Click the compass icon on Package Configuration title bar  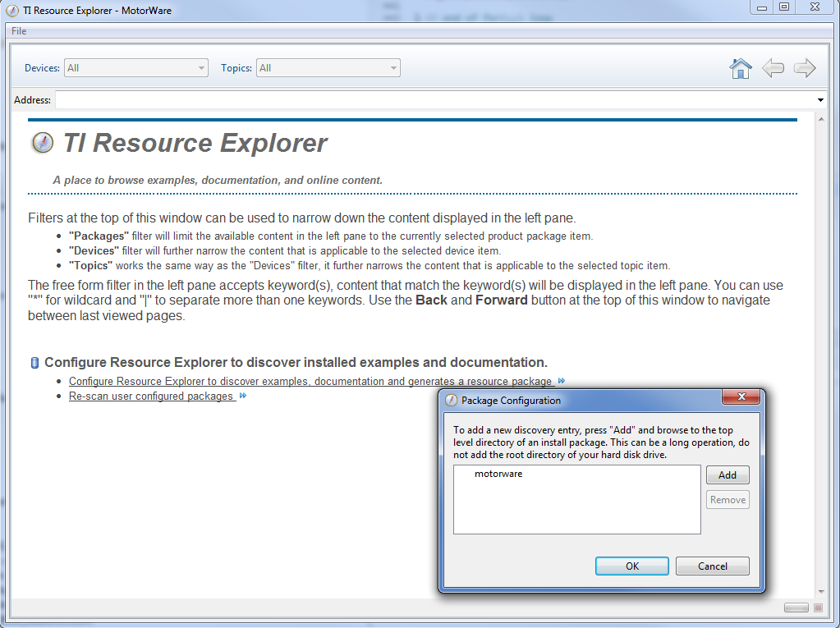(x=450, y=400)
